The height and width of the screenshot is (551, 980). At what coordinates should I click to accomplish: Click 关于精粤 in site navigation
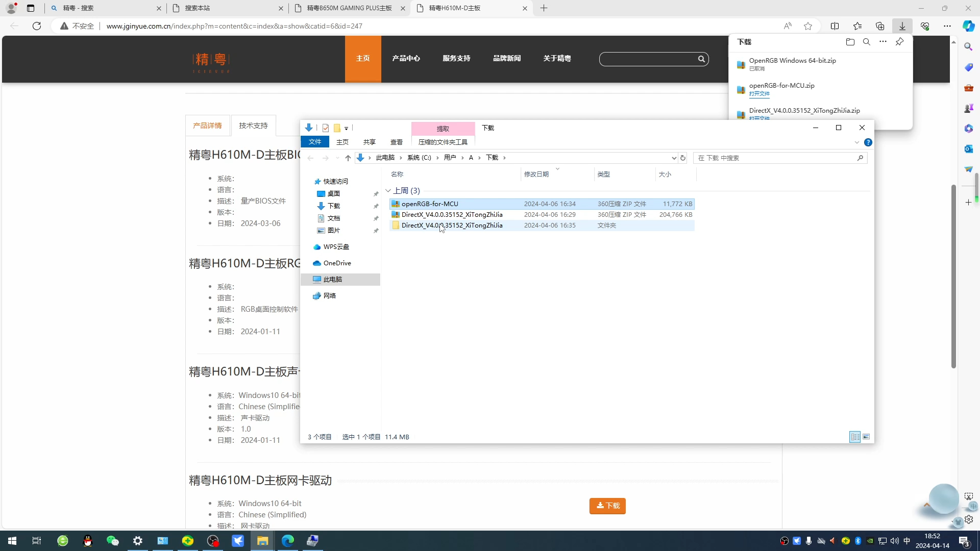(x=557, y=59)
